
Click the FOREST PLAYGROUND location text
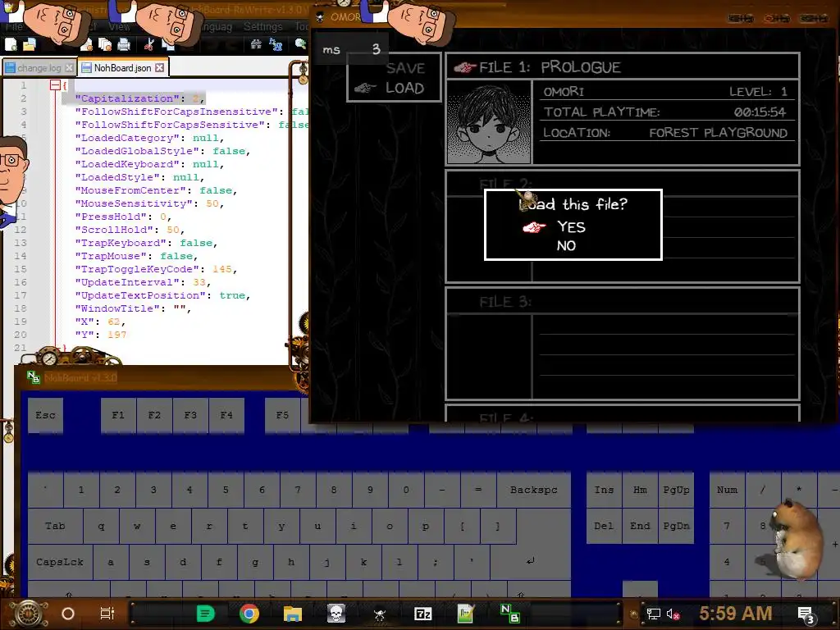(x=718, y=133)
